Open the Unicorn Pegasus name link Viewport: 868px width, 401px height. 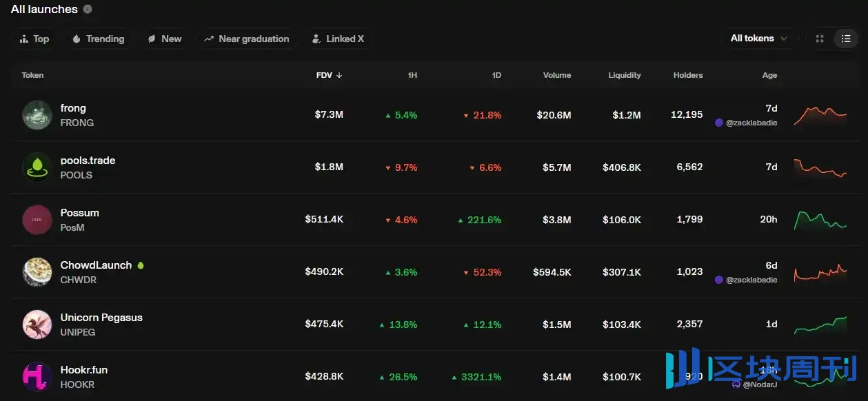pyautogui.click(x=101, y=318)
